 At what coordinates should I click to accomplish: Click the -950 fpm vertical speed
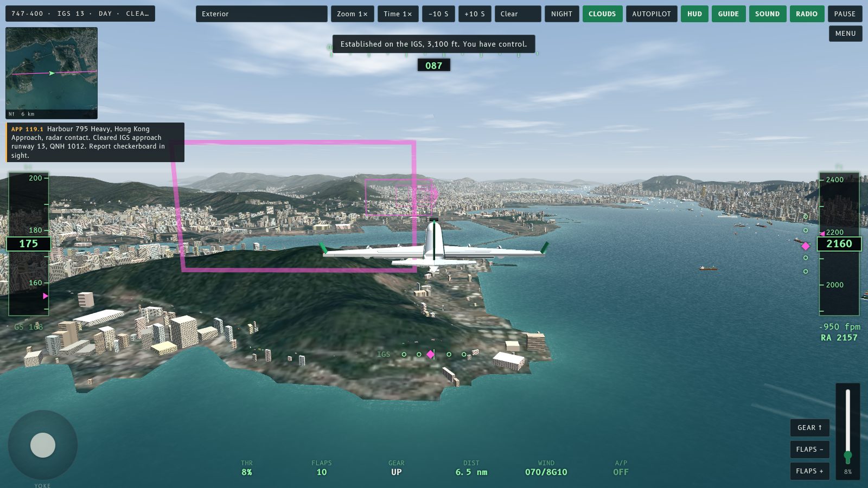[839, 327]
